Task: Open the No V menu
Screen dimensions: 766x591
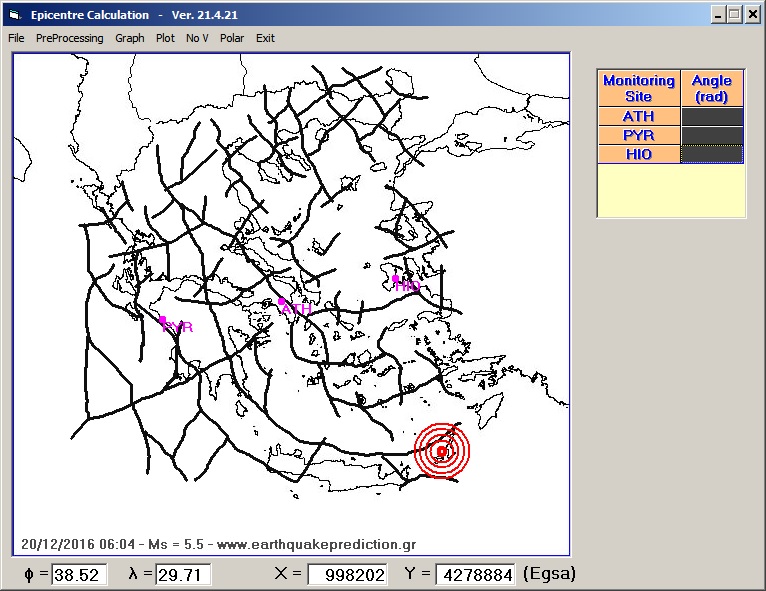Action: coord(197,38)
